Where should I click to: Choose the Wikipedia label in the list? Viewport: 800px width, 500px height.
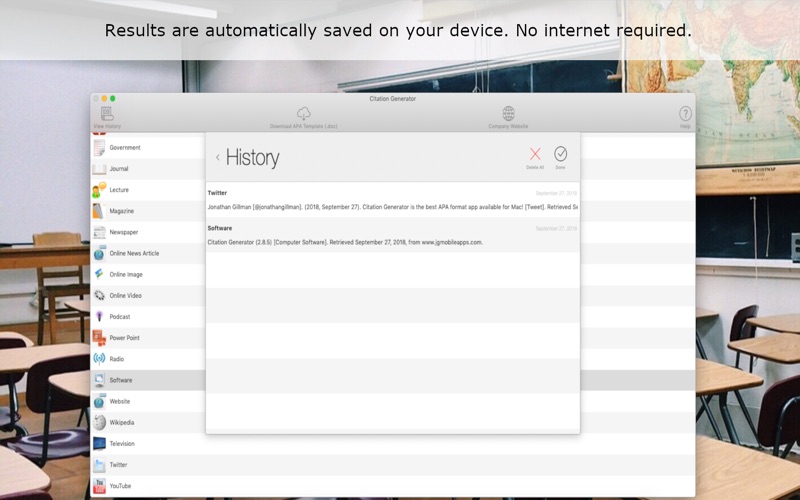[122, 422]
